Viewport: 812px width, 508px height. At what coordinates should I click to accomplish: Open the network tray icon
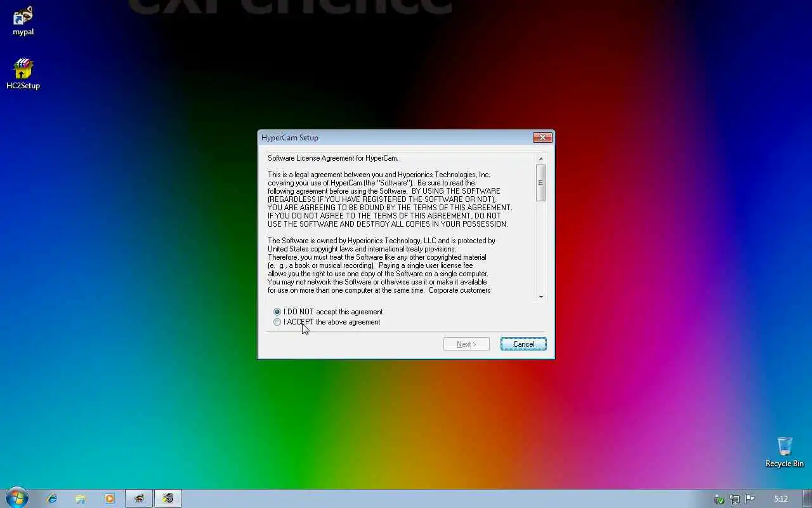point(735,499)
